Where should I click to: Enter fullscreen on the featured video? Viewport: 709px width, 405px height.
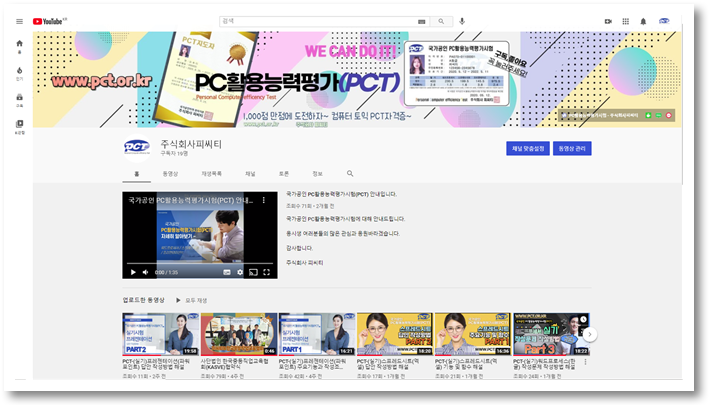coord(267,272)
